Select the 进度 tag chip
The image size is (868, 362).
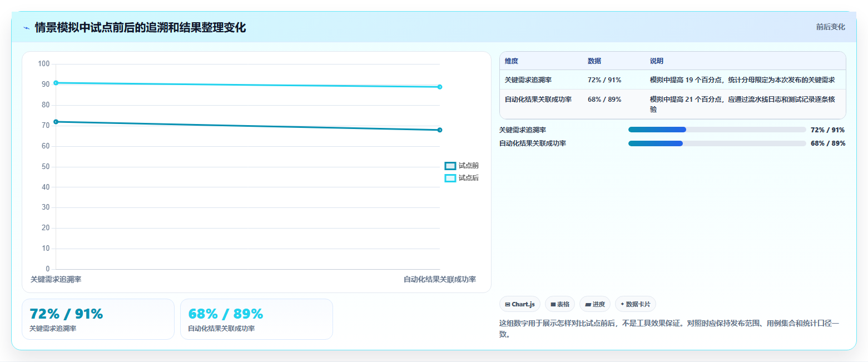coord(595,304)
